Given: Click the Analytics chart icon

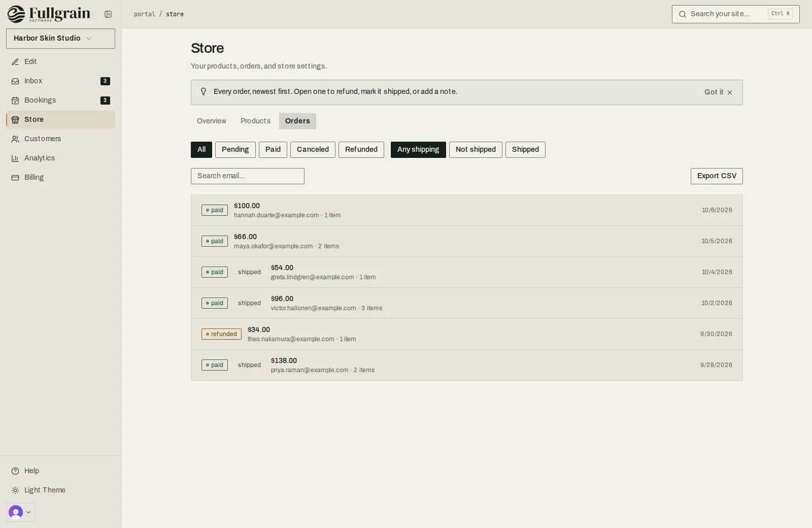Looking at the screenshot, I should (x=15, y=158).
